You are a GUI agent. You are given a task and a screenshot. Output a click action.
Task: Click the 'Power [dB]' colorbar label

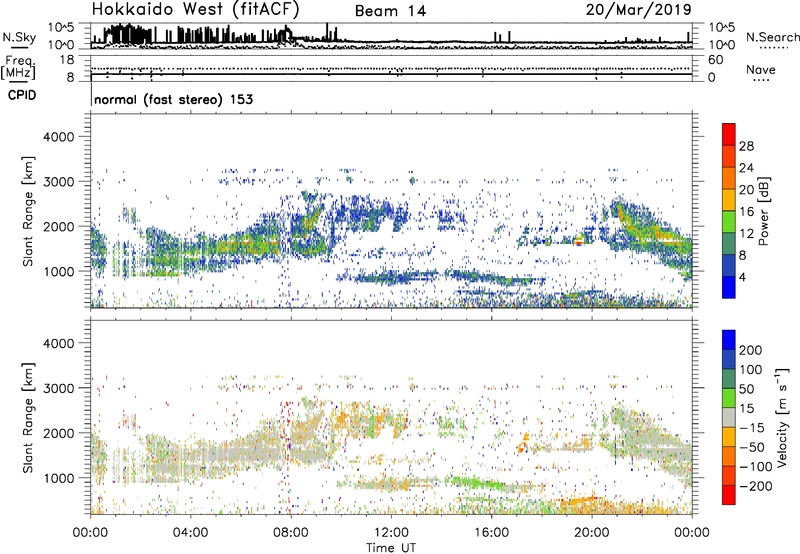coord(763,211)
